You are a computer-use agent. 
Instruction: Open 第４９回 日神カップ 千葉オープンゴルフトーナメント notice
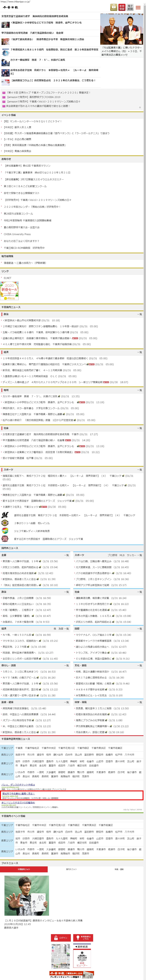click(x=49, y=92)
